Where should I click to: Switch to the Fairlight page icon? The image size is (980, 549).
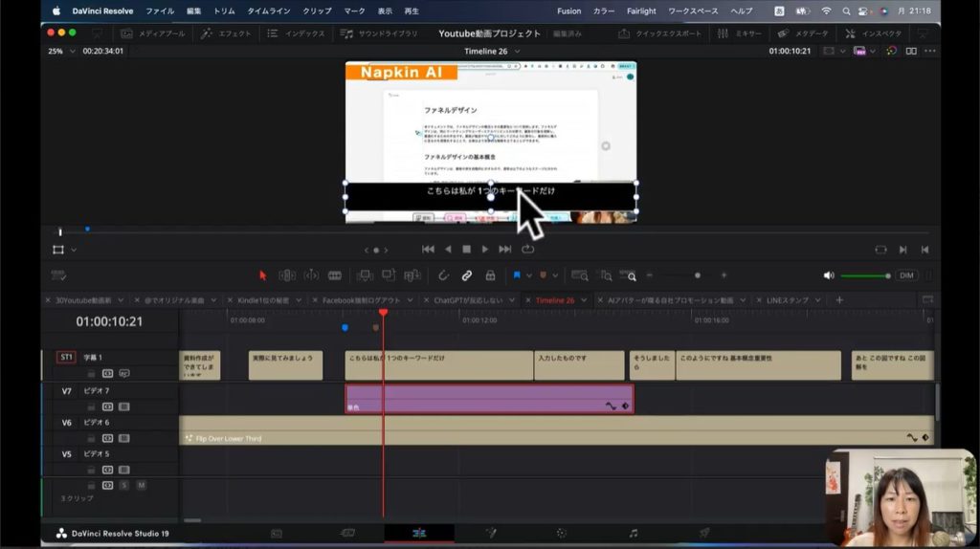633,533
